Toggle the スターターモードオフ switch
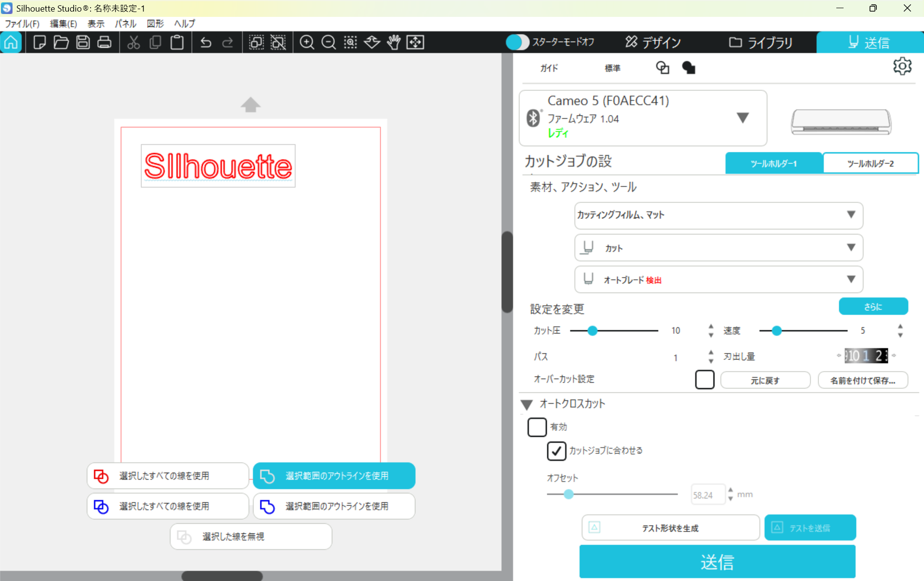This screenshot has height=581, width=924. (517, 42)
